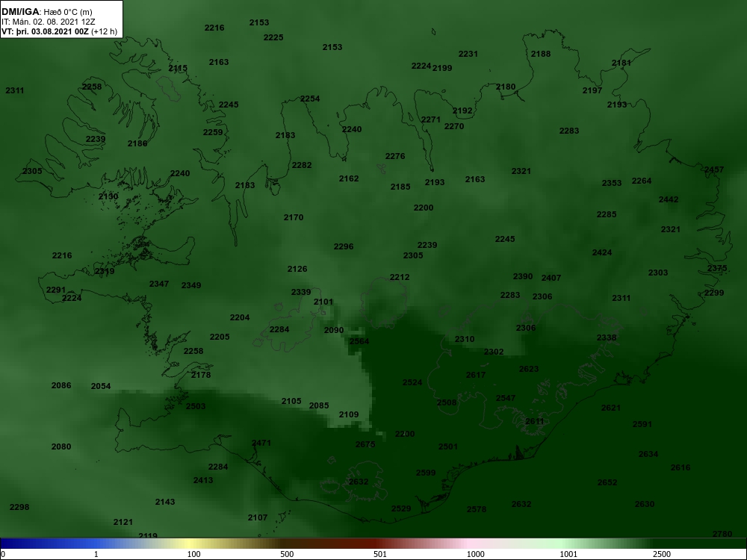
Task: Click the map value 2130
Action: click(108, 196)
